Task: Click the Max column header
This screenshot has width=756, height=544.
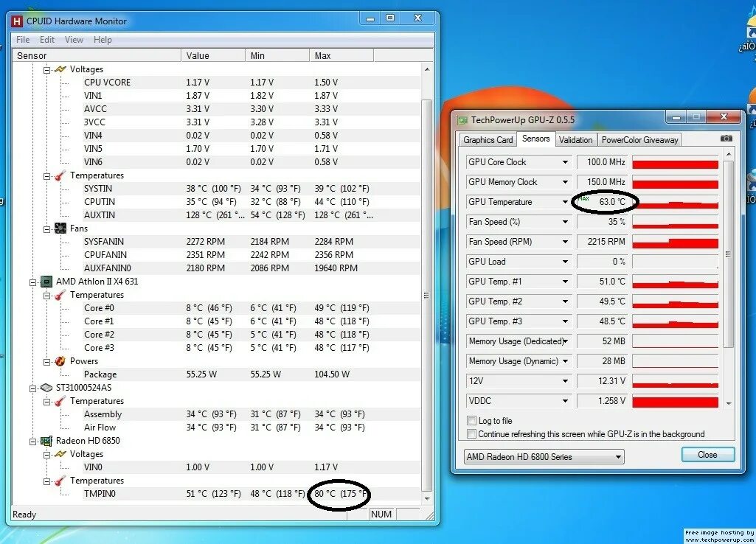Action: point(341,56)
